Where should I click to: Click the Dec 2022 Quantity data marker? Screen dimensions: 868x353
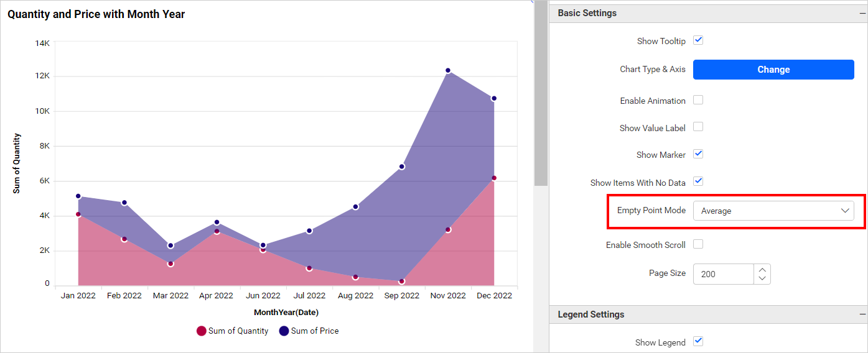tap(494, 178)
